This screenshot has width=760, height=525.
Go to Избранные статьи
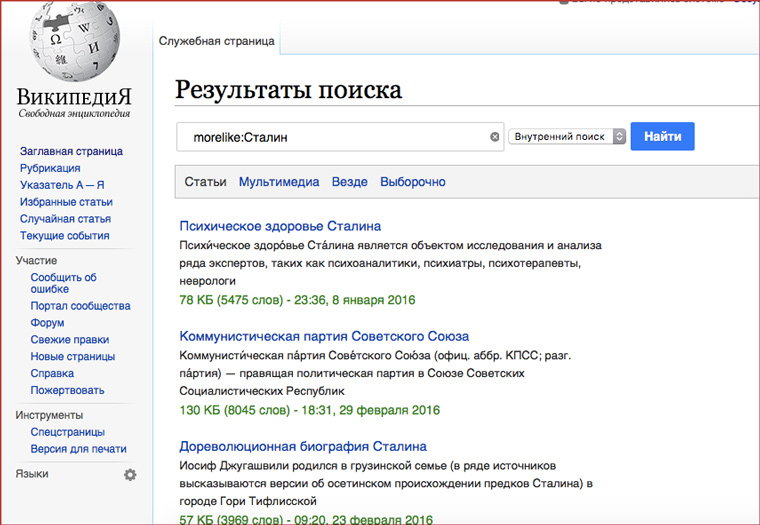66,202
